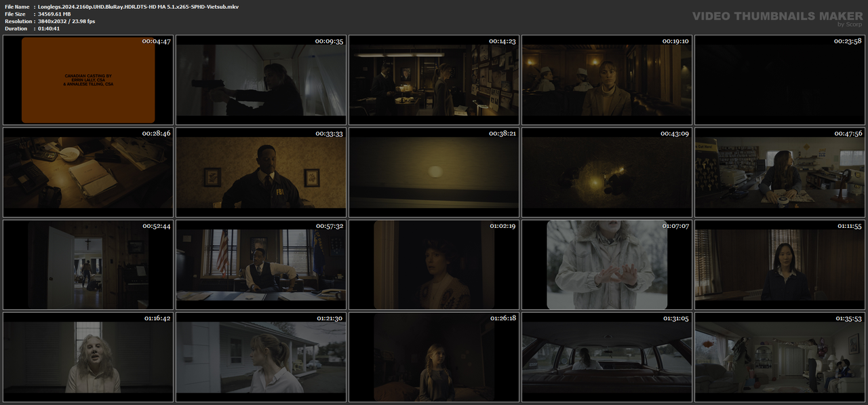This screenshot has width=868, height=405.
Task: Pick the thumbnail at 00:43:09
Action: (607, 172)
